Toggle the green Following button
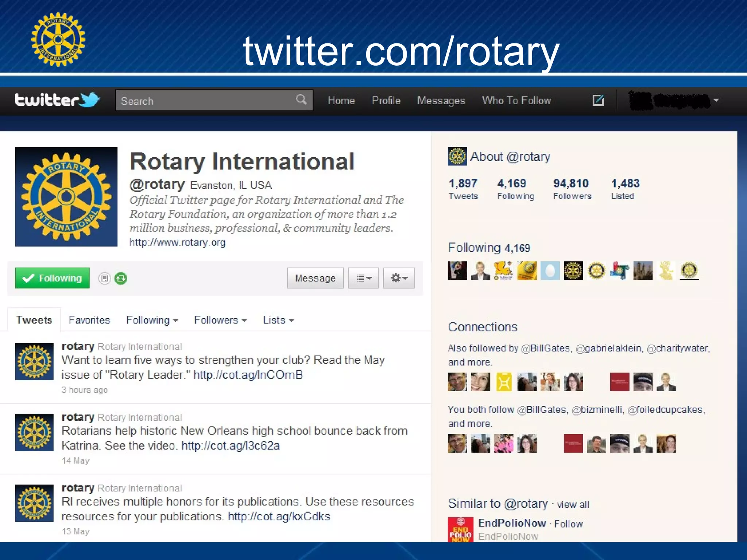Screen dimensions: 747x560 52,278
